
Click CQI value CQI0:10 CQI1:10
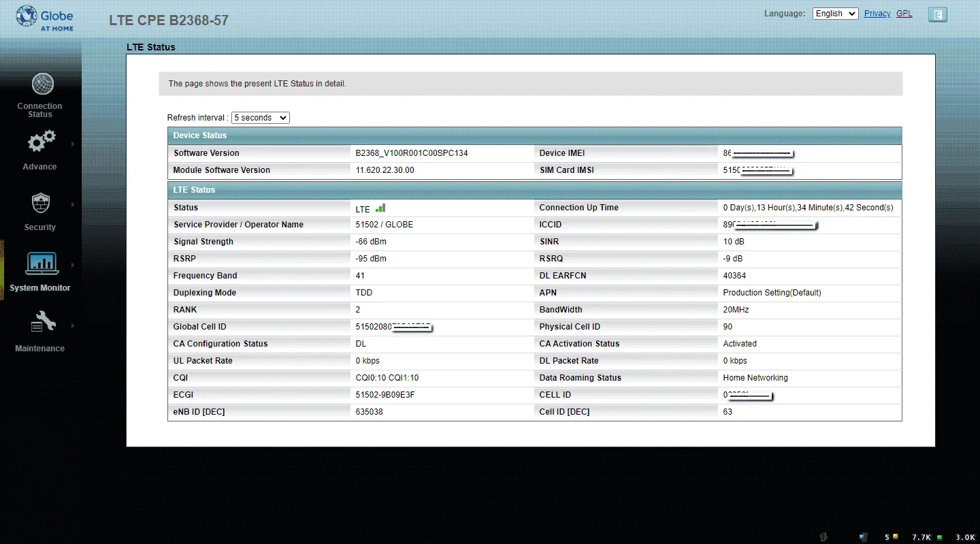(x=387, y=378)
